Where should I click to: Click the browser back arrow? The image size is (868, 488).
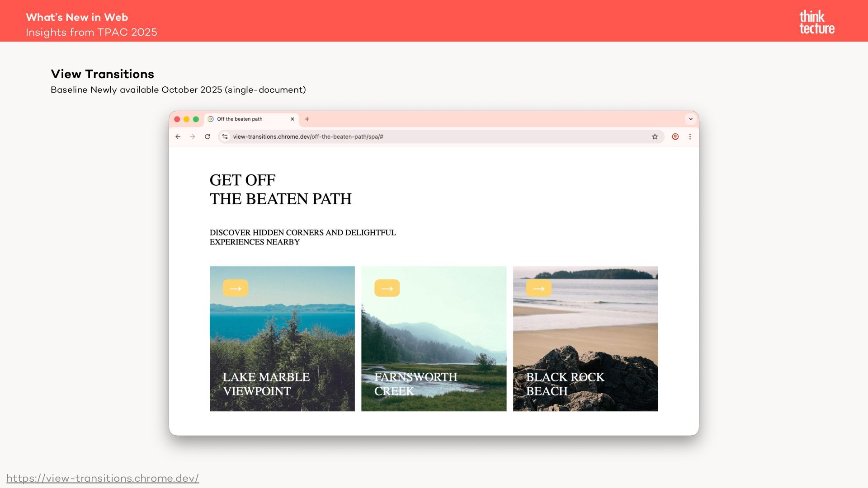pyautogui.click(x=178, y=137)
